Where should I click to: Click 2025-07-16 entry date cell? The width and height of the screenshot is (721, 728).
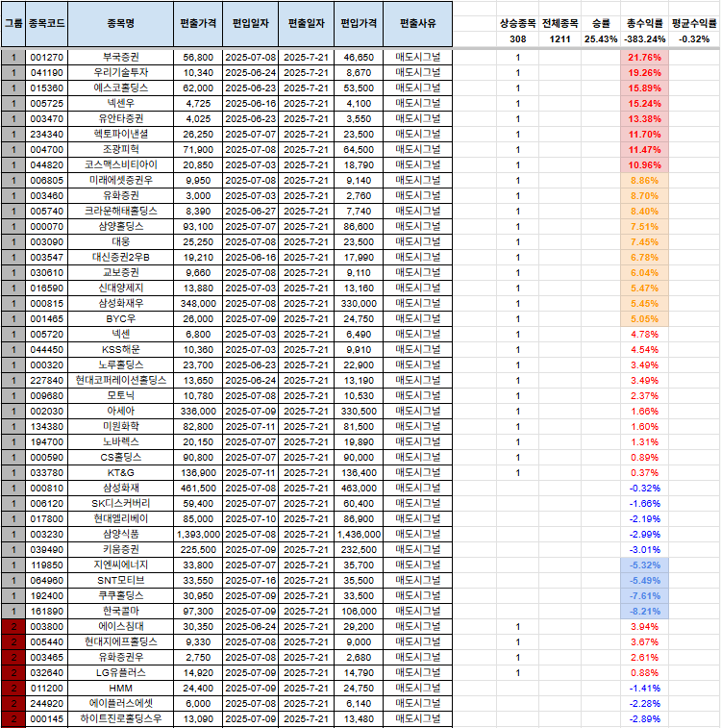coord(251,580)
